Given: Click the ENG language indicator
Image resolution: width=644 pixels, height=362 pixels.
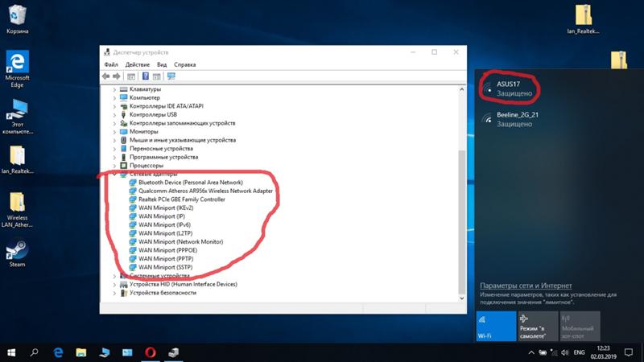Looking at the screenshot, I should pyautogui.click(x=579, y=352).
